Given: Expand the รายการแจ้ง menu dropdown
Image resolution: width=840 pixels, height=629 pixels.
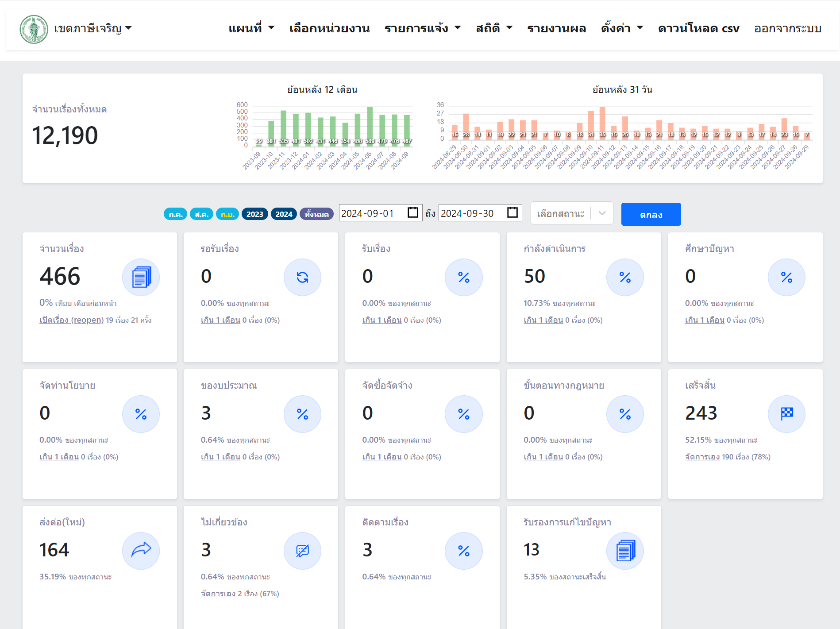Looking at the screenshot, I should pyautogui.click(x=422, y=28).
